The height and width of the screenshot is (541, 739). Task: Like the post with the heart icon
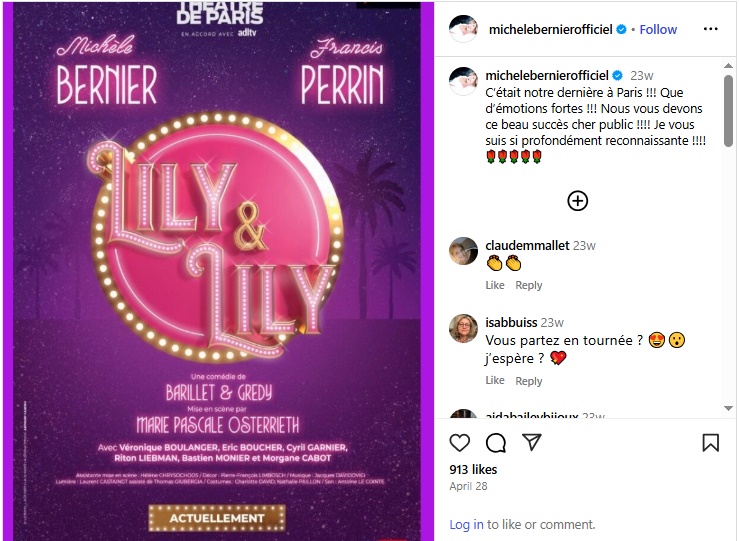click(x=460, y=443)
